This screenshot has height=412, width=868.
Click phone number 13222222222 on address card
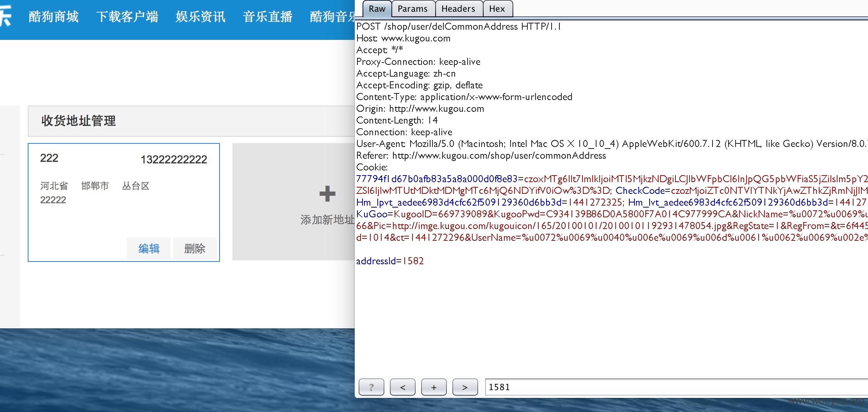coord(174,159)
